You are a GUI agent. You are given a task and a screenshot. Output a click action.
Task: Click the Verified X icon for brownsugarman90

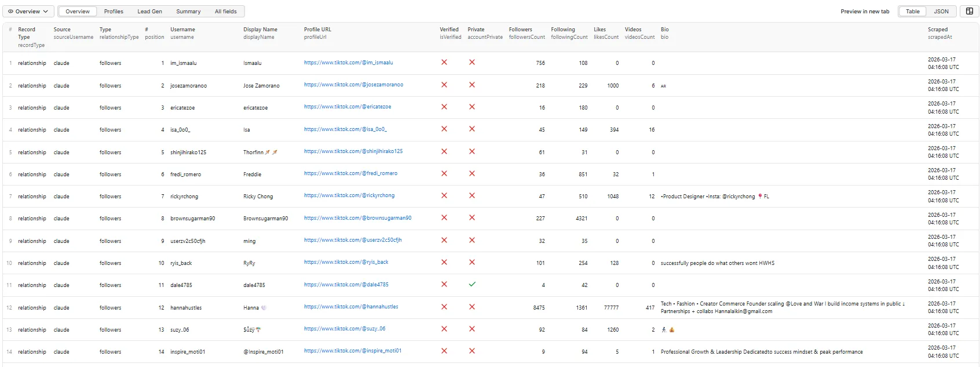pyautogui.click(x=444, y=217)
